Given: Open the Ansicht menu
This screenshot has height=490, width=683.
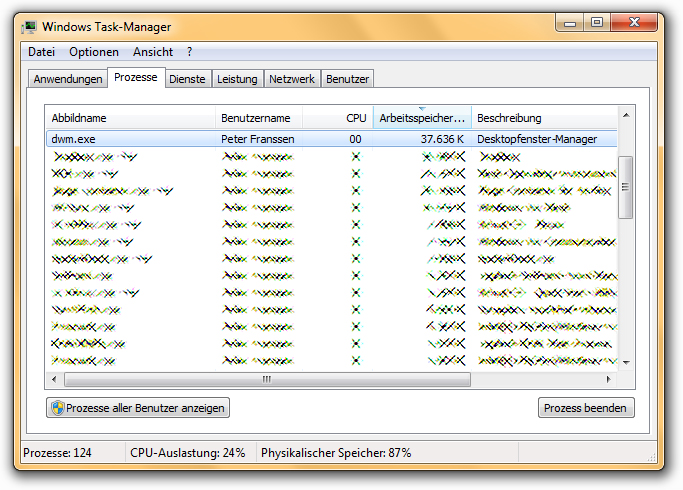Looking at the screenshot, I should coord(153,52).
